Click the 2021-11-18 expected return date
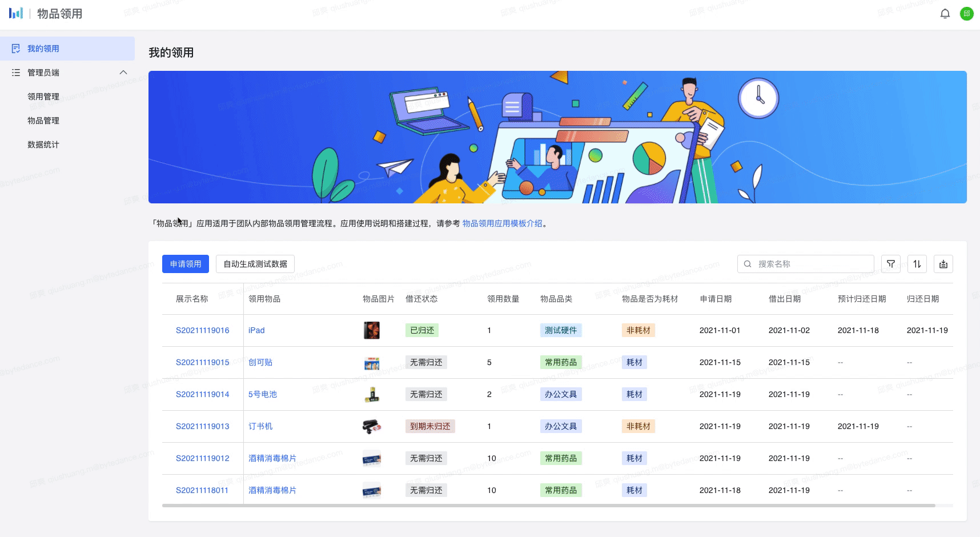The image size is (980, 537). [x=858, y=330]
